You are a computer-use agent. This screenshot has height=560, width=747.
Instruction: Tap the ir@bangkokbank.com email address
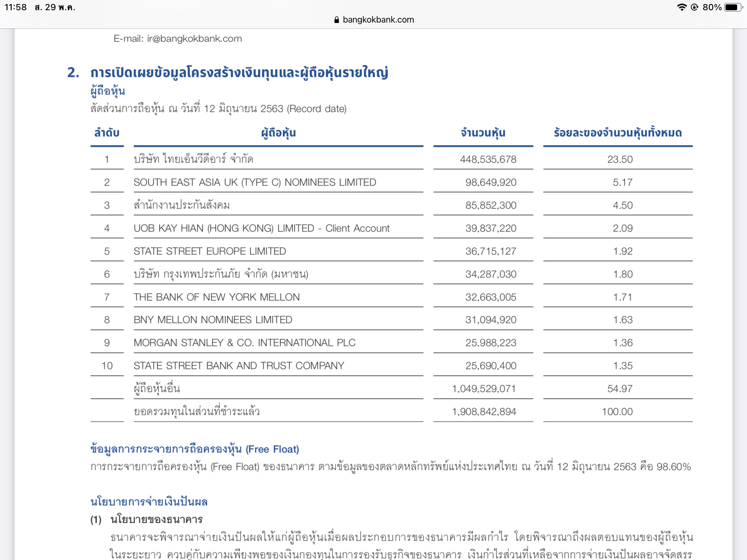click(x=194, y=39)
